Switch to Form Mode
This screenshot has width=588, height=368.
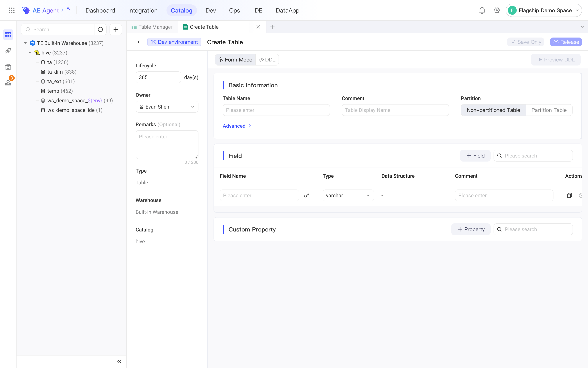point(235,60)
